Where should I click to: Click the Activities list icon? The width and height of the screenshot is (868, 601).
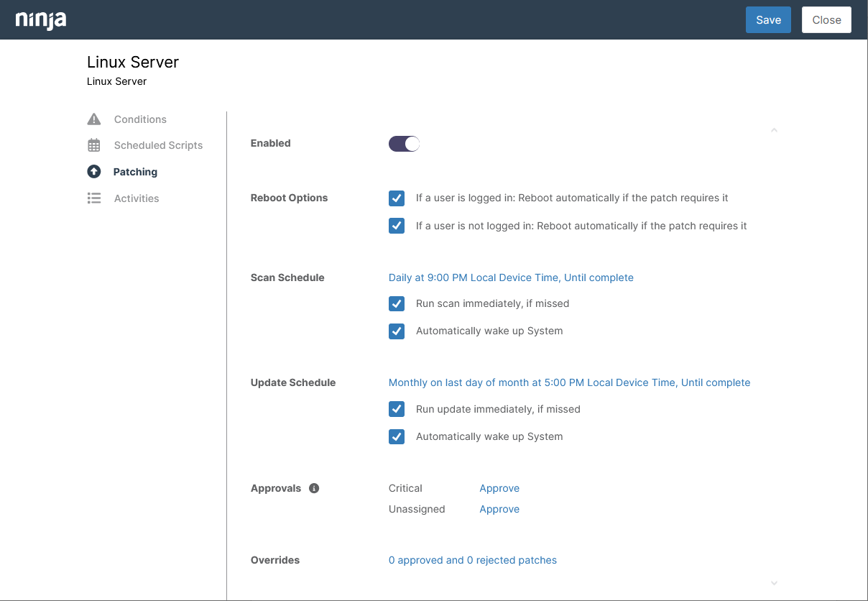94,198
